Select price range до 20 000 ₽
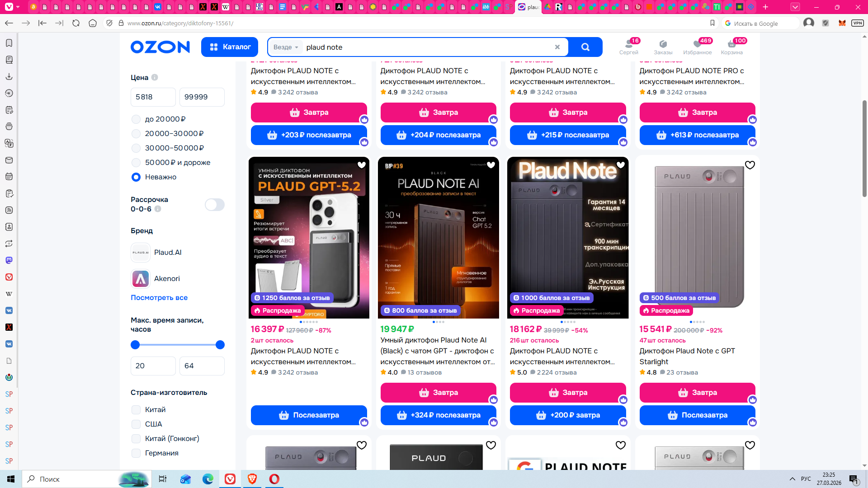Screen dimensions: 868x488 [136, 119]
